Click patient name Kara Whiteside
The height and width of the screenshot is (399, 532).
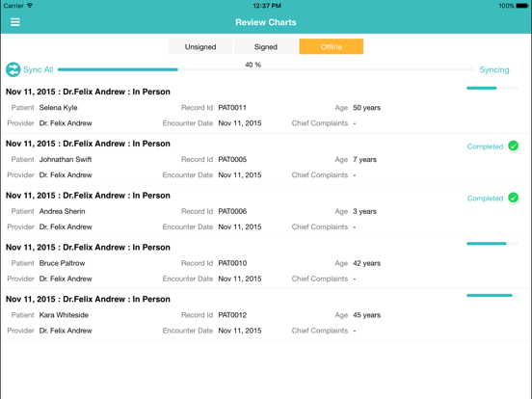(64, 315)
